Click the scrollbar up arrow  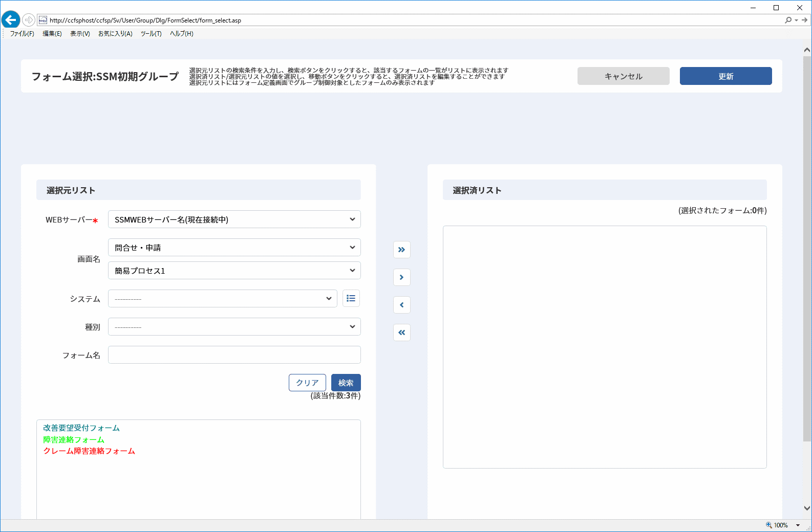click(807, 50)
